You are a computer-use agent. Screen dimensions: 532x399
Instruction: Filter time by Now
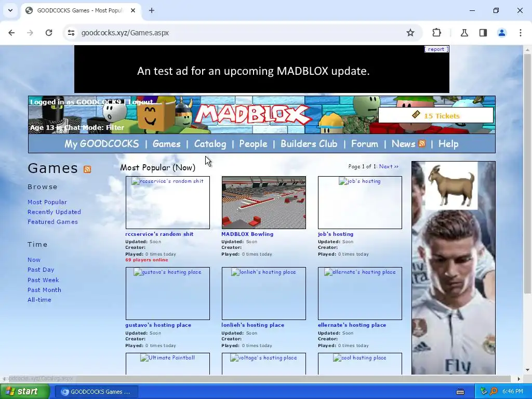click(34, 260)
